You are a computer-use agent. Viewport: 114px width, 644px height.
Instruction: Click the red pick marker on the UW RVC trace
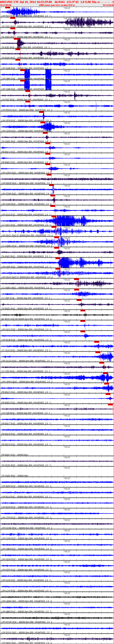pyautogui.click(x=8, y=7)
